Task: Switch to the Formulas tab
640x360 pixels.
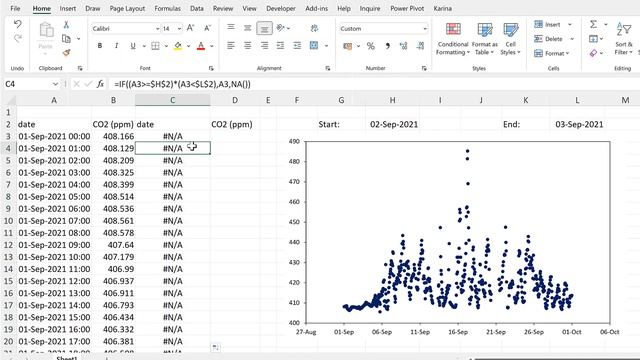Action: (x=167, y=8)
